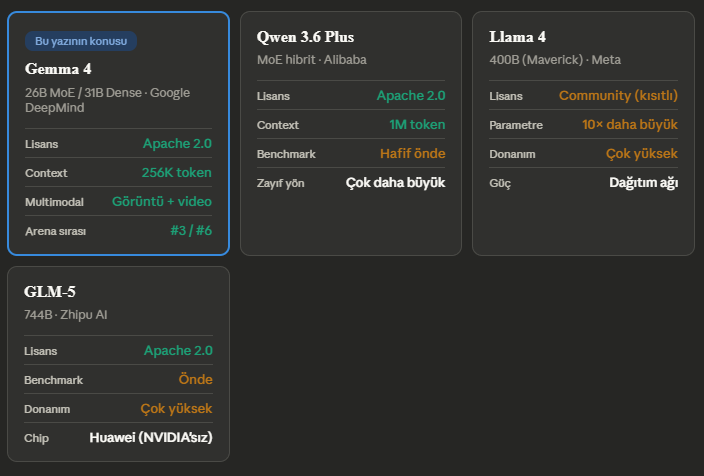The image size is (704, 476).
Task: Select the Gemma 4 card title
Action: (58, 69)
